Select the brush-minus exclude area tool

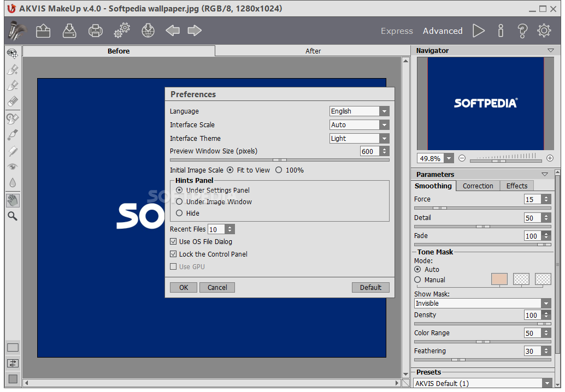coord(13,86)
